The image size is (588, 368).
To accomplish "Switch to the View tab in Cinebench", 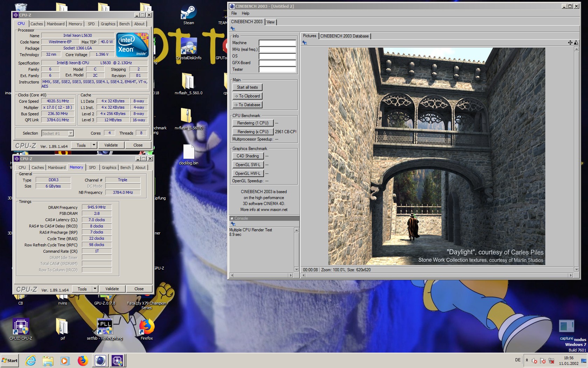I will click(x=271, y=22).
